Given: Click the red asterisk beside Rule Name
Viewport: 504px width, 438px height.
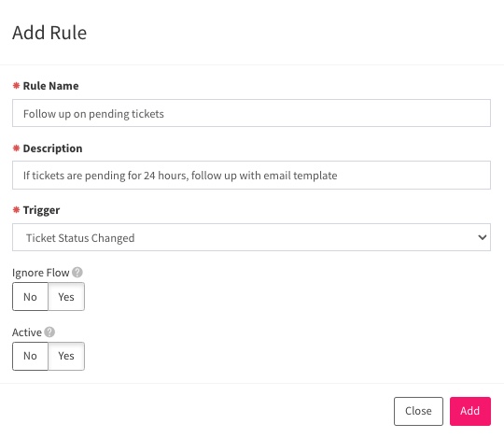Looking at the screenshot, I should pos(16,86).
